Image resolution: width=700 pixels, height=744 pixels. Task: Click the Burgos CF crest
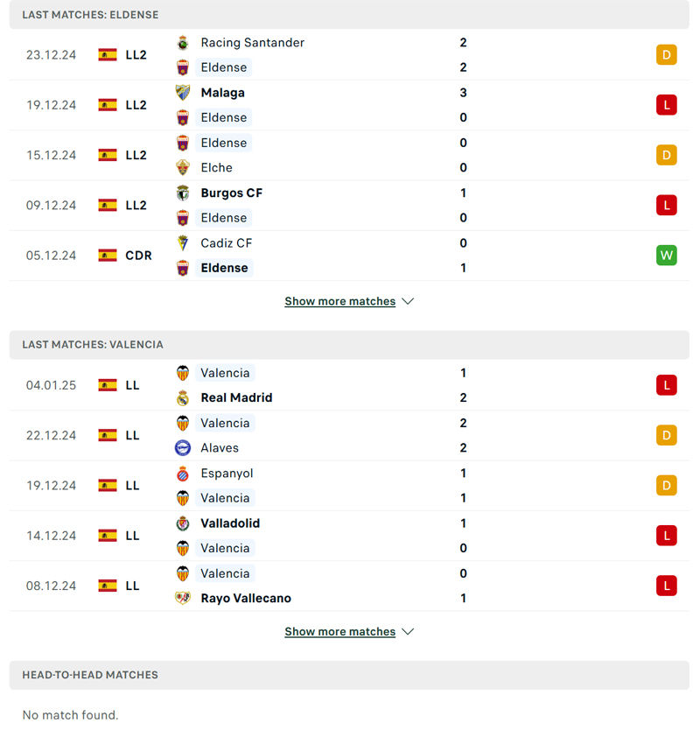[183, 193]
